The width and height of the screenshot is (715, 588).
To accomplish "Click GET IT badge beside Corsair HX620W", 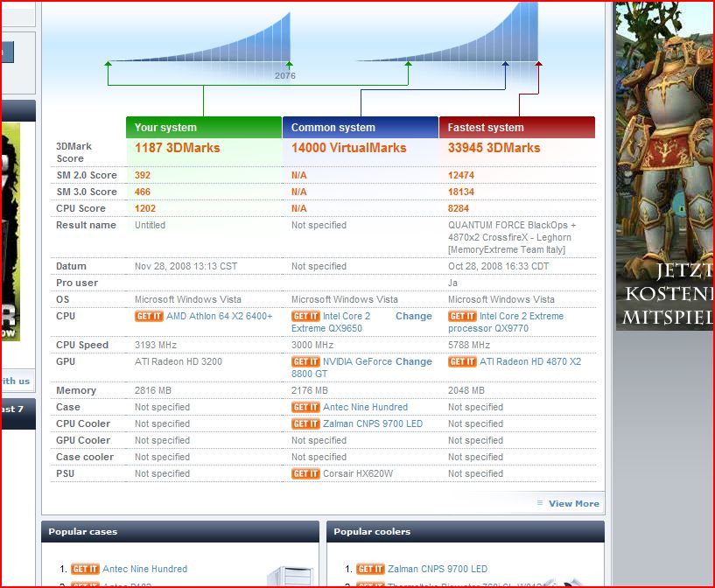I will tap(305, 474).
